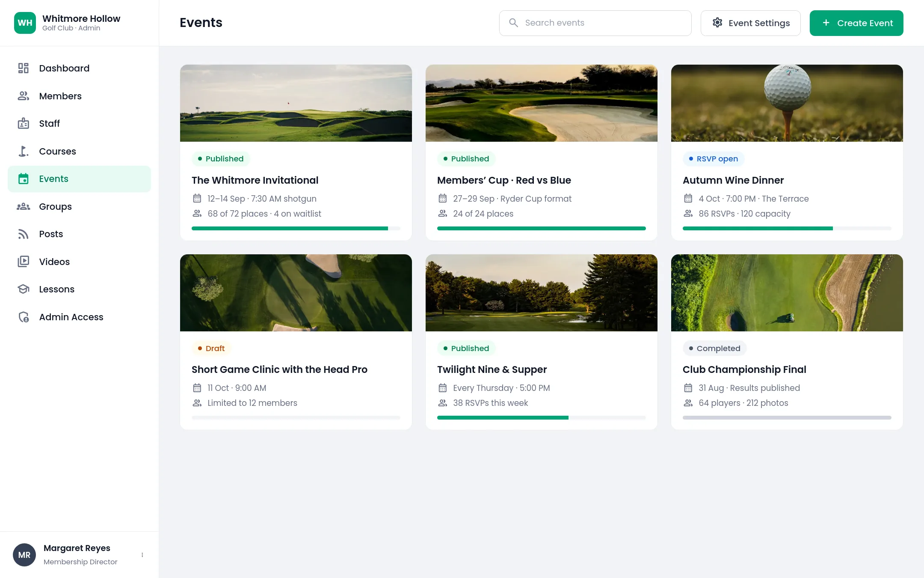Open the Dashboard menu item
This screenshot has width=924, height=578.
pyautogui.click(x=79, y=69)
